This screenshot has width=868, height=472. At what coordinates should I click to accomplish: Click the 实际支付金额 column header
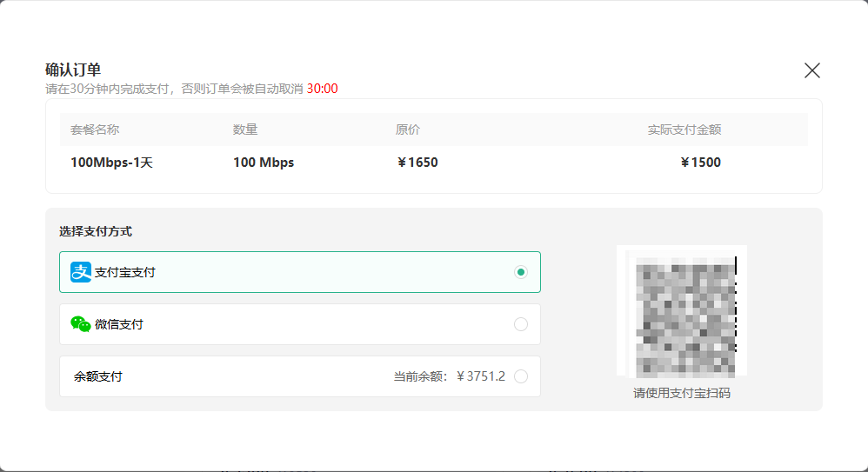point(684,130)
